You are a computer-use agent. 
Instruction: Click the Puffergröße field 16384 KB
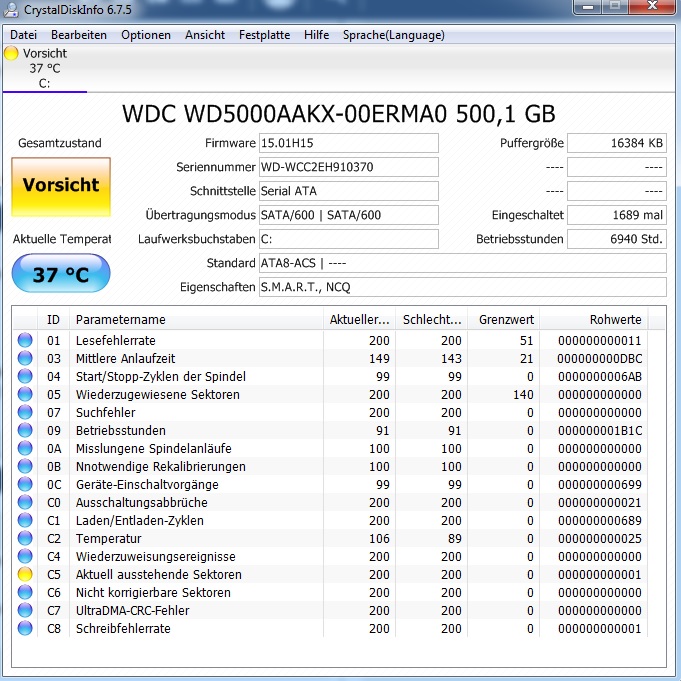point(617,143)
